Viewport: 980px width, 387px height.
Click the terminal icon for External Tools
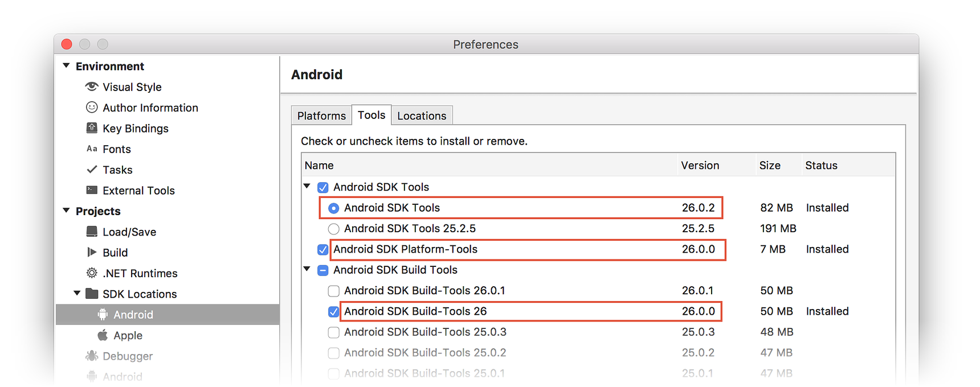pos(91,190)
